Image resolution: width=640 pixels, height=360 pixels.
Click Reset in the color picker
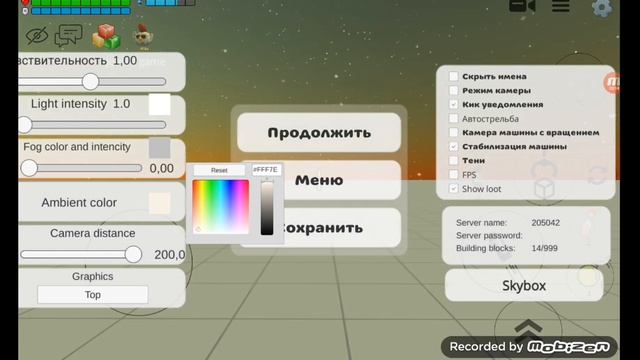219,170
